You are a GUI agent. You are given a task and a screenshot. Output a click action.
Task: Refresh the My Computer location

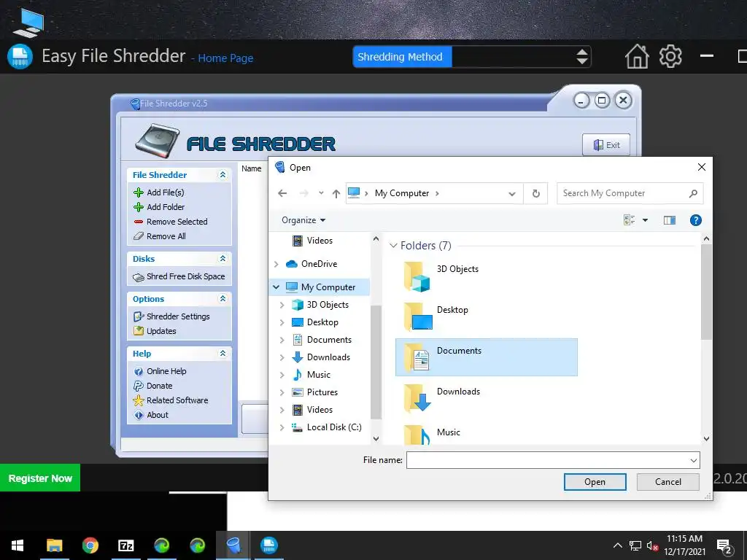tap(536, 193)
